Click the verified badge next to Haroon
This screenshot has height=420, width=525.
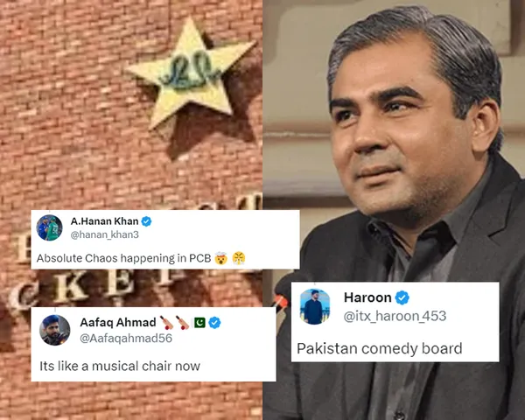[x=402, y=297]
